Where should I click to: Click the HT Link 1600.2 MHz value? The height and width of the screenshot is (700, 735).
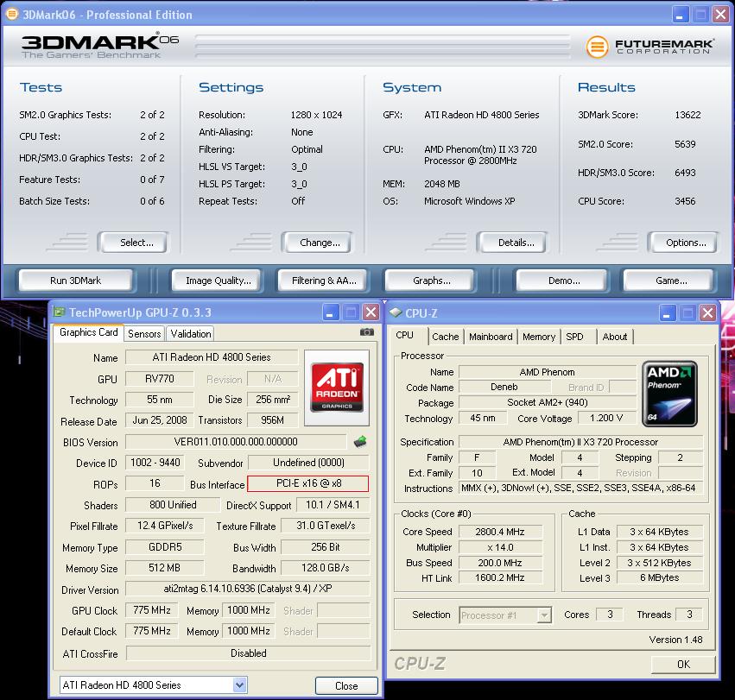click(500, 577)
